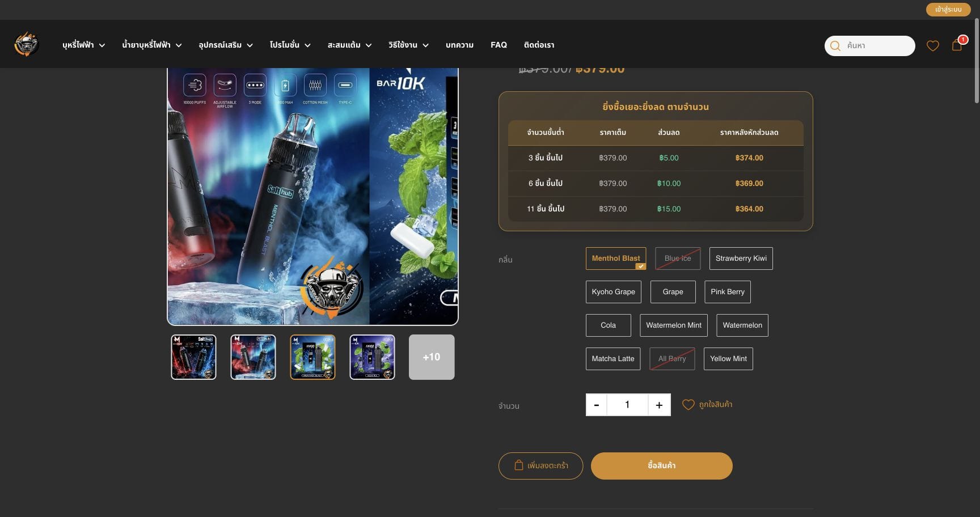Click the 3 ชิ้น ขึ้นไป row label
The height and width of the screenshot is (517, 980).
coord(546,158)
